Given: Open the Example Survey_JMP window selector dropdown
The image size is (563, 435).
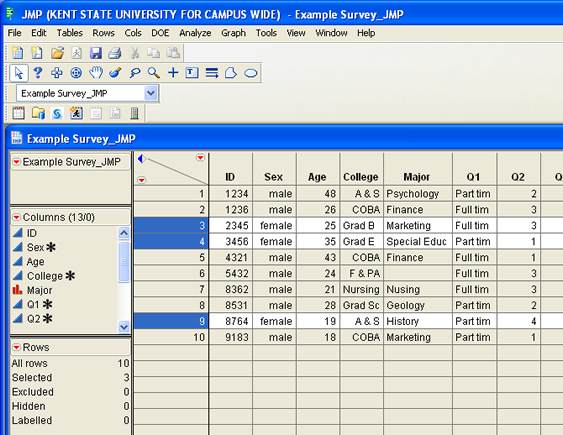Looking at the screenshot, I should 151,93.
